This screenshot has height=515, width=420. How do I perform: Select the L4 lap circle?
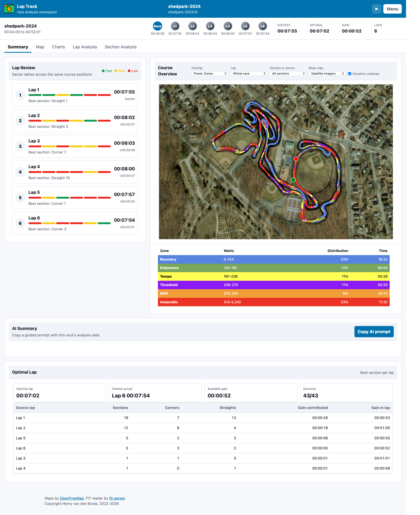pos(228,26)
